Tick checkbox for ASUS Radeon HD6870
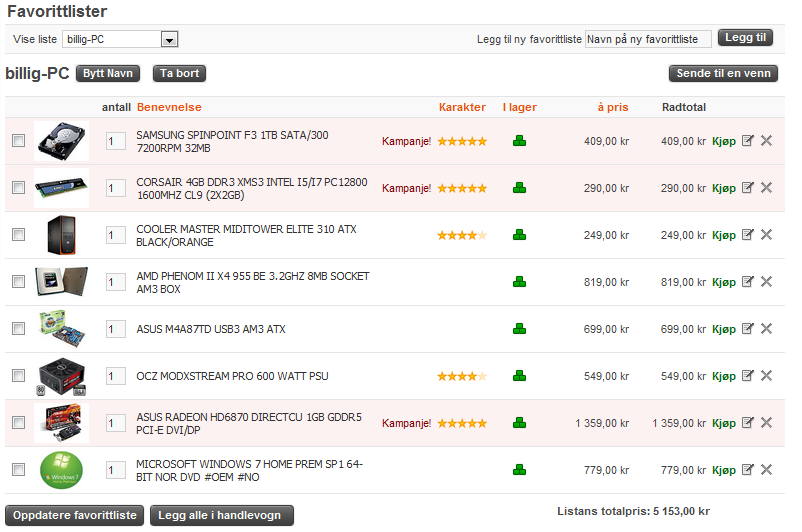The image size is (802, 532). click(18, 423)
